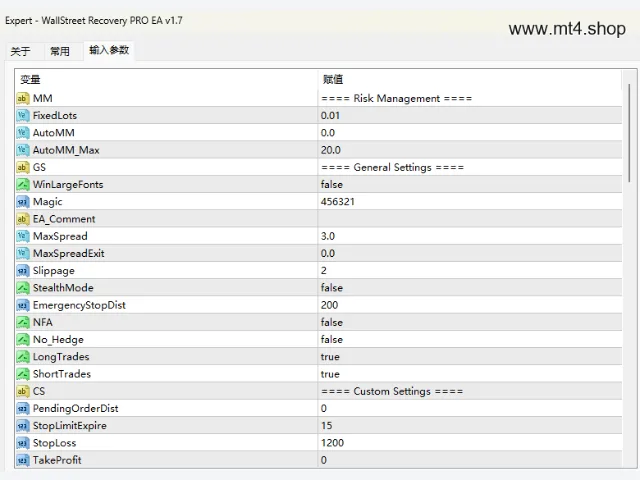Select the ShortTrades variable name
640x480 pixels.
(62, 374)
